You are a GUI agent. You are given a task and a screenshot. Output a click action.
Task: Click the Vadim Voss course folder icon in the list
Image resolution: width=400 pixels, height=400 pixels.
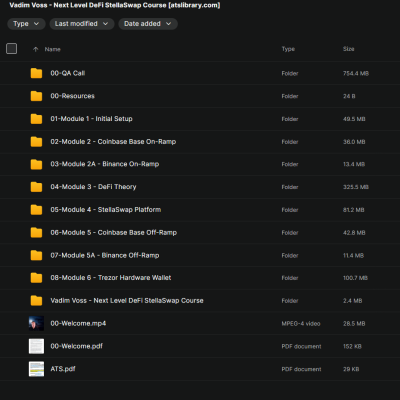tap(36, 301)
